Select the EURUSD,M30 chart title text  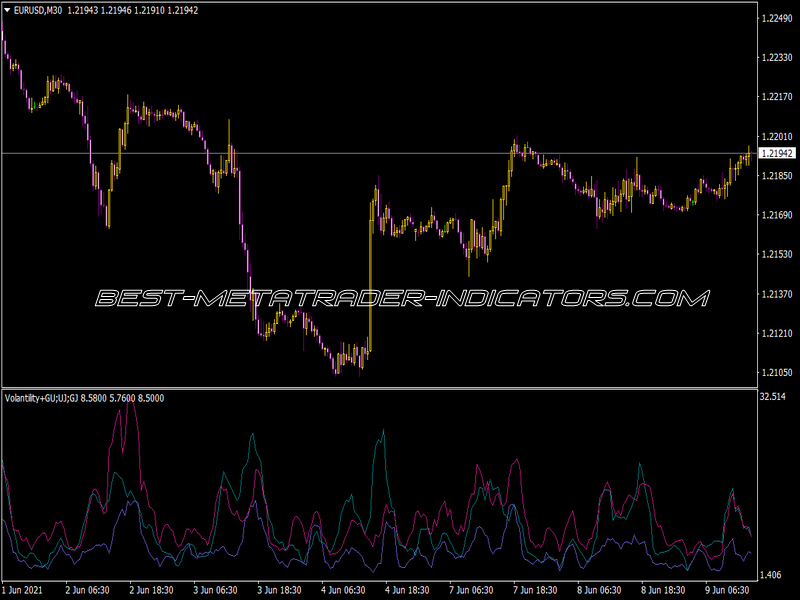pos(38,10)
